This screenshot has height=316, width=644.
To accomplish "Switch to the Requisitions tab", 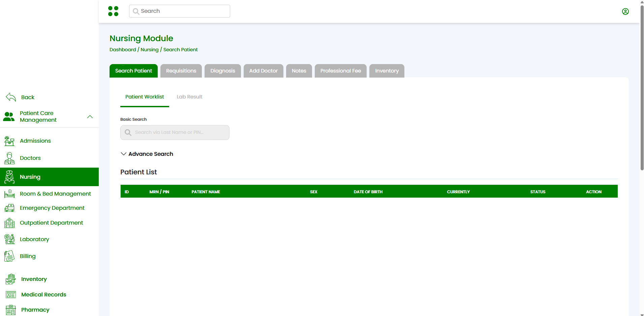I will point(181,71).
